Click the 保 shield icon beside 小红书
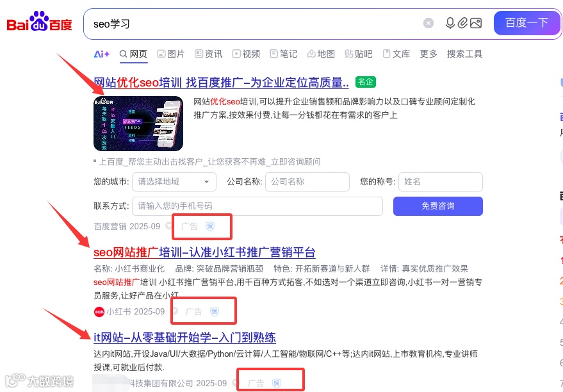Image resolution: width=563 pixels, height=392 pixels. [x=215, y=311]
